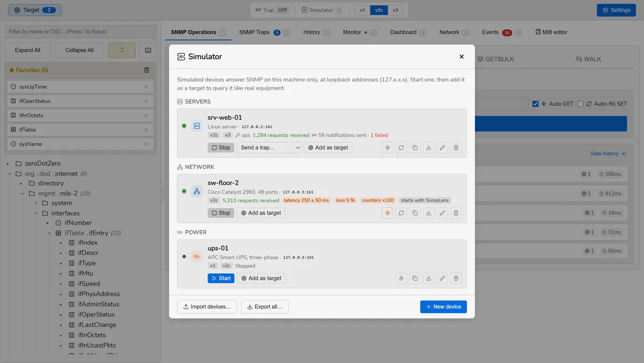644x363 pixels.
Task: Click the download icon for ups-01
Action: pyautogui.click(x=429, y=278)
